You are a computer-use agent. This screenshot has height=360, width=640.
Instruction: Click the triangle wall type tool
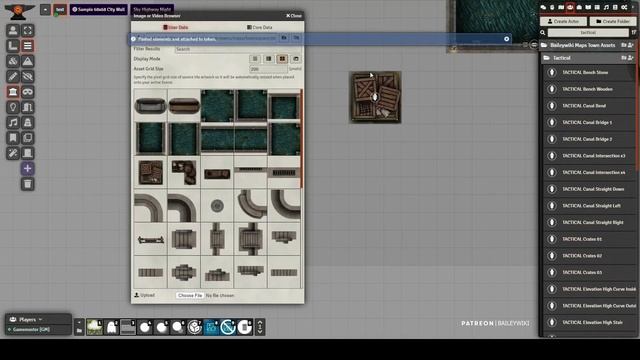(x=27, y=61)
